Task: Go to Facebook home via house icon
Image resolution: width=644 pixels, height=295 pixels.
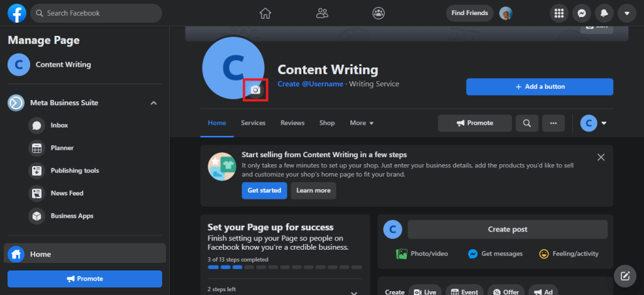Action: (x=265, y=13)
